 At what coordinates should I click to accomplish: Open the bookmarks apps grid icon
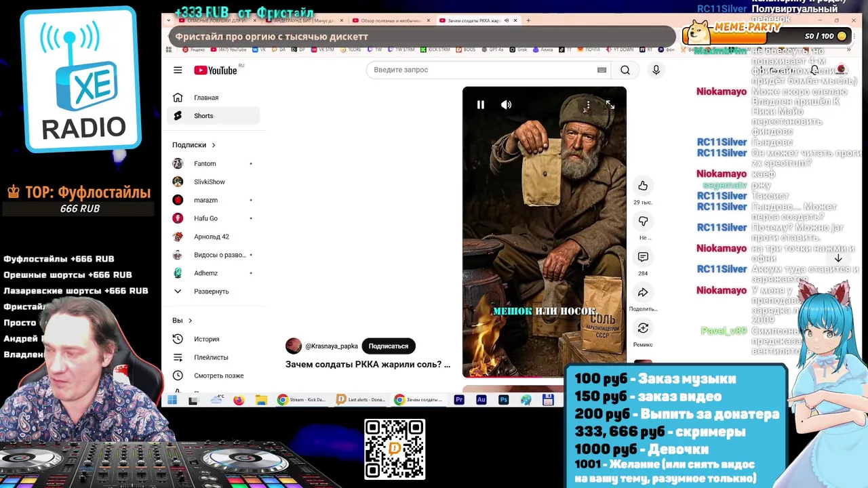168,49
